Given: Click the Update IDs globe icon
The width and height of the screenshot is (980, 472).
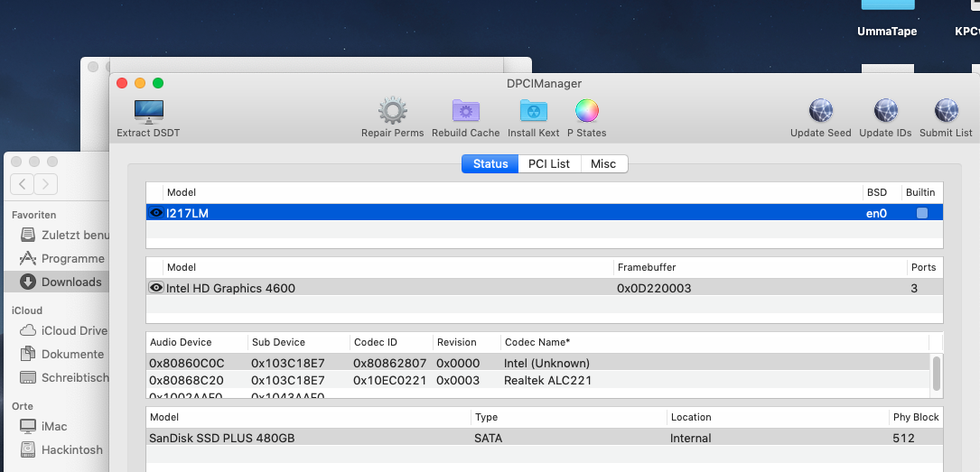Looking at the screenshot, I should click(x=885, y=112).
